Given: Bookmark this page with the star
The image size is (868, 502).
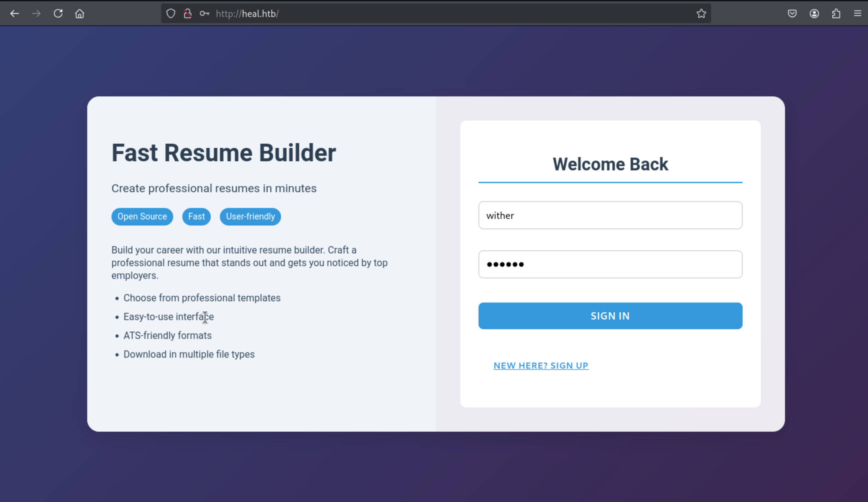Looking at the screenshot, I should point(701,13).
